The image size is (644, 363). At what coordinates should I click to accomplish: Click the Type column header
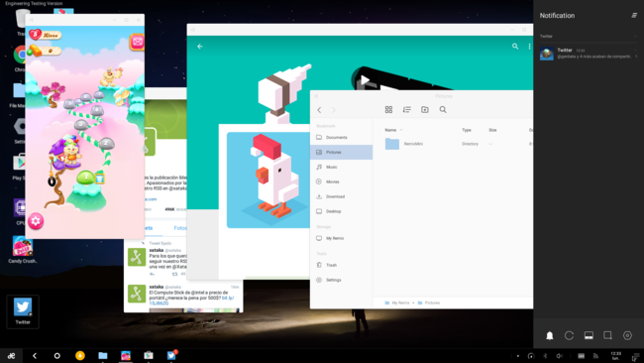pyautogui.click(x=467, y=130)
